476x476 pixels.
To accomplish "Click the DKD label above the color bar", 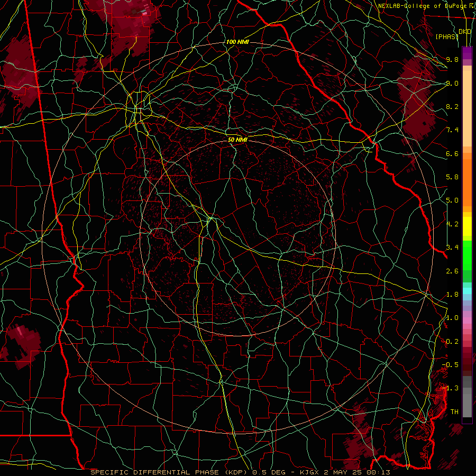I will click(465, 32).
